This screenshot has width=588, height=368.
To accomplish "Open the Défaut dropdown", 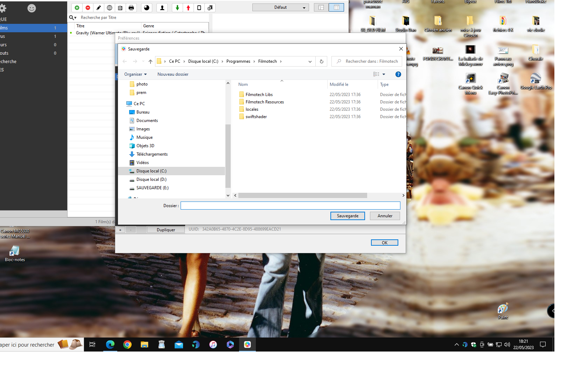I will (280, 7).
